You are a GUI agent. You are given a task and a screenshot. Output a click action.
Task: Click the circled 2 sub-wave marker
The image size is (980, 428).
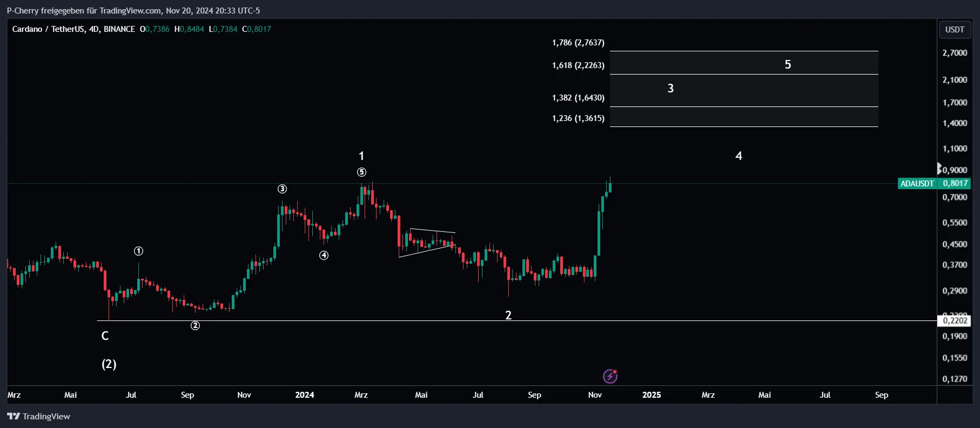[196, 325]
